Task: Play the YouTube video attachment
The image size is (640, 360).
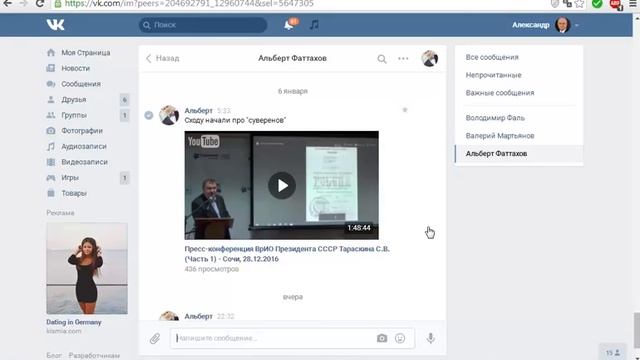Action: click(282, 185)
